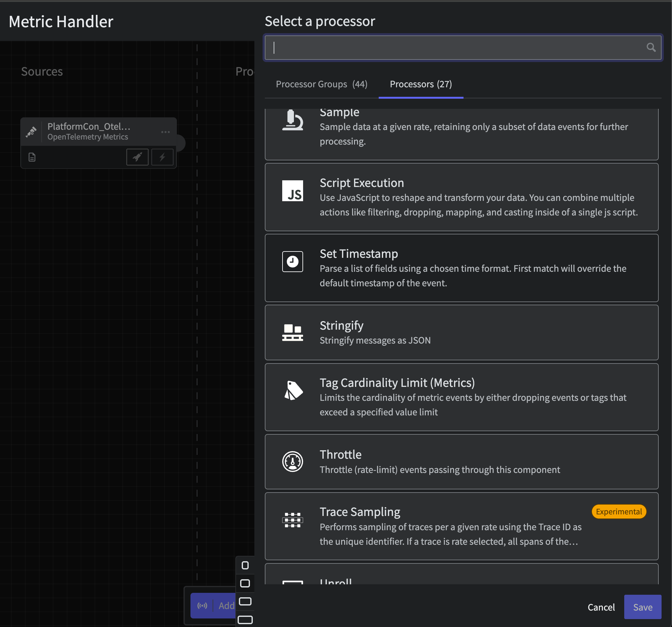The width and height of the screenshot is (672, 627).
Task: Click the rocket icon on PlatformCon source node
Action: [137, 157]
